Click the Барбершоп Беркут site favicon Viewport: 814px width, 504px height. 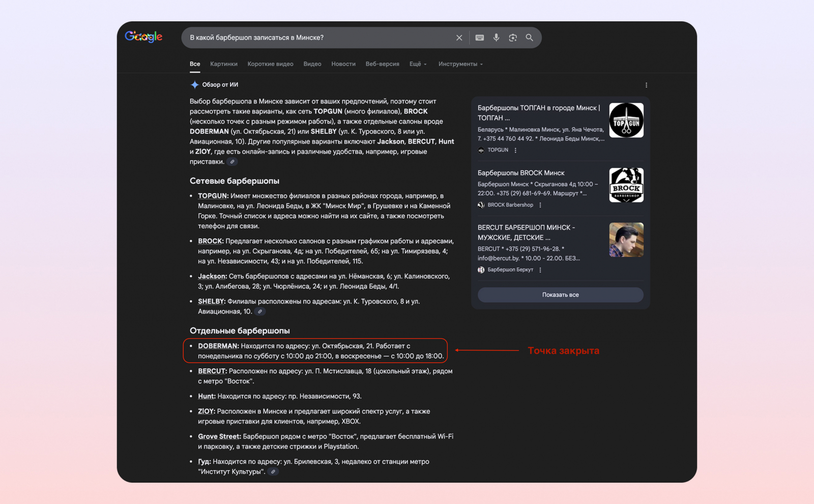481,270
